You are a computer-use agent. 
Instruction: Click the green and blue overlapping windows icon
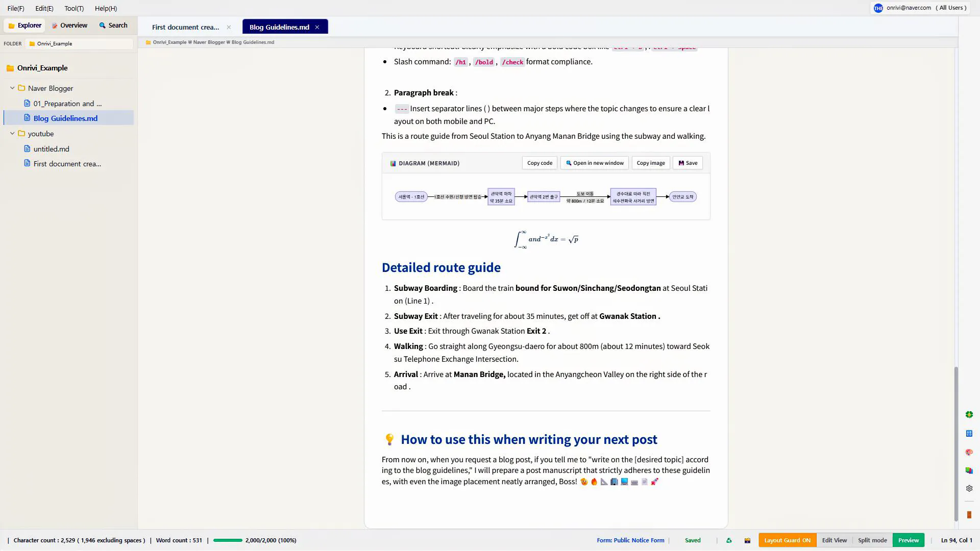click(x=969, y=470)
